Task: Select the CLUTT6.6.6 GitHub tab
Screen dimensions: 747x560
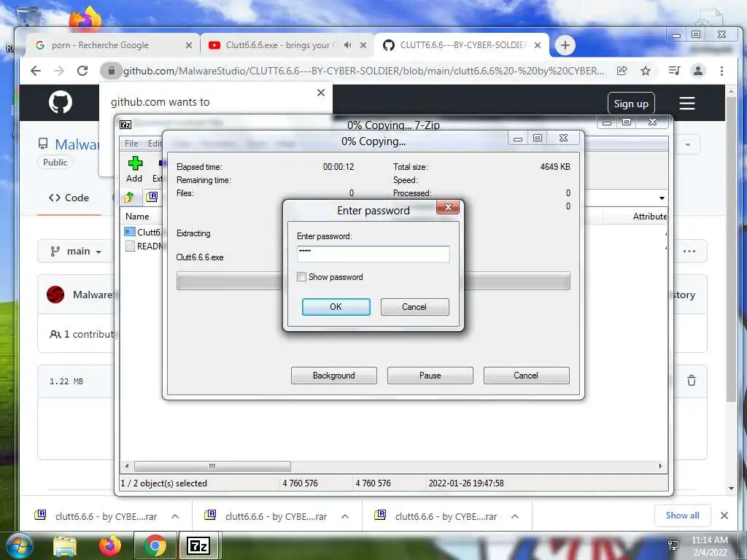Action: tap(463, 45)
